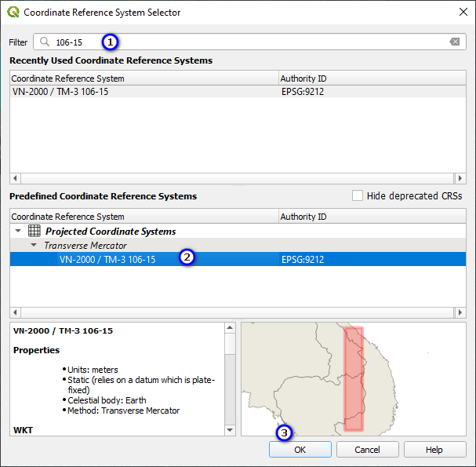Click 'Method: Transverse Mercator' property text
476x467 pixels.
tap(124, 410)
